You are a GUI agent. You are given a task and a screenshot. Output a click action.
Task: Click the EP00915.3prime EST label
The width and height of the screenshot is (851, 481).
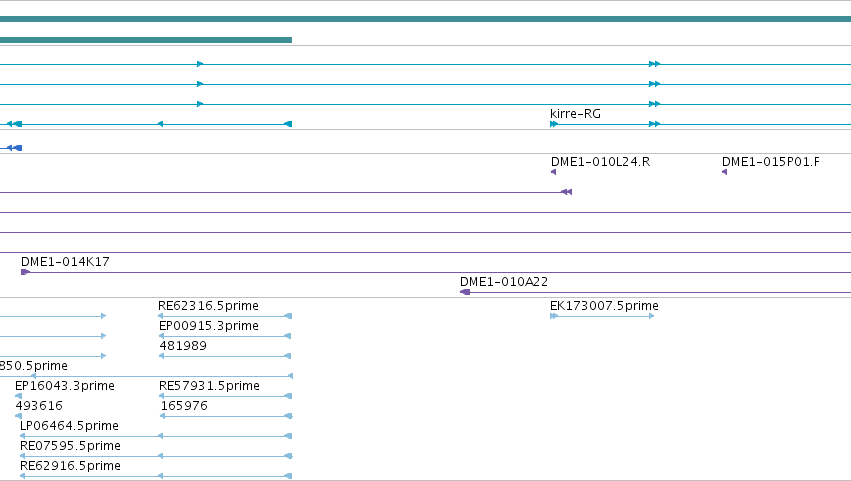coord(208,326)
